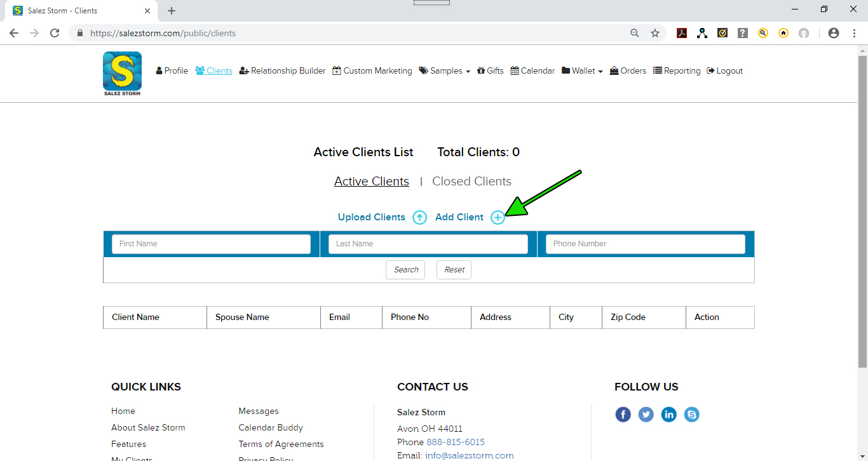
Task: Click the First Name search field
Action: point(211,244)
